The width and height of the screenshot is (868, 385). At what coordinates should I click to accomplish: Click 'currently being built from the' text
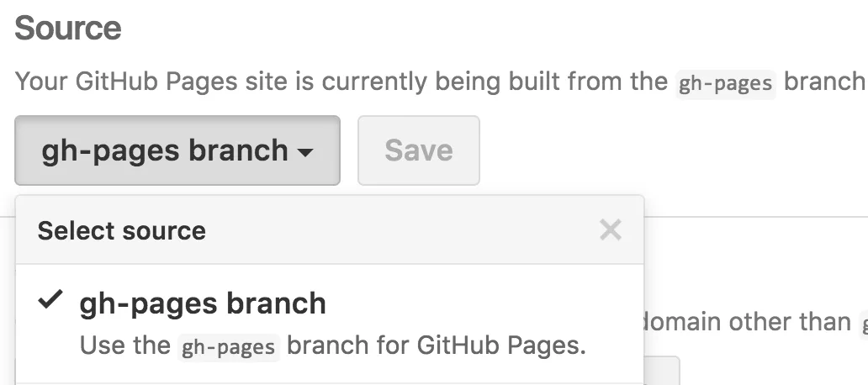pyautogui.click(x=495, y=82)
